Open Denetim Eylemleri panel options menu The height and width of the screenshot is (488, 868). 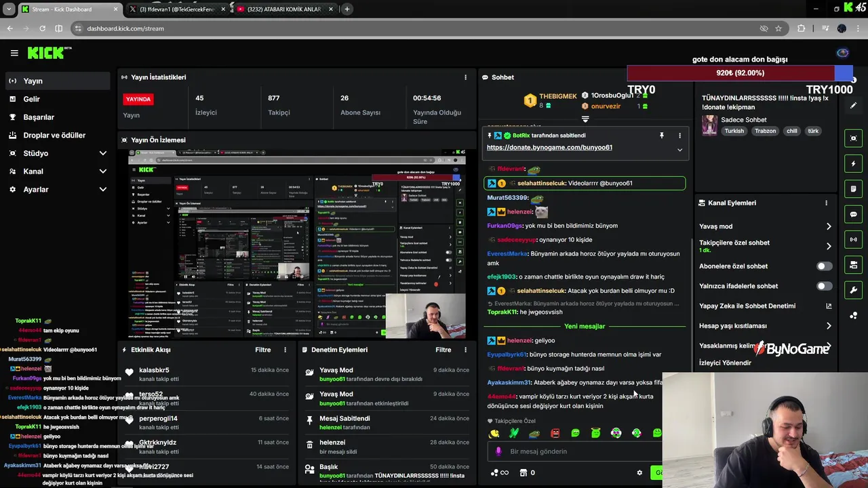click(x=465, y=350)
